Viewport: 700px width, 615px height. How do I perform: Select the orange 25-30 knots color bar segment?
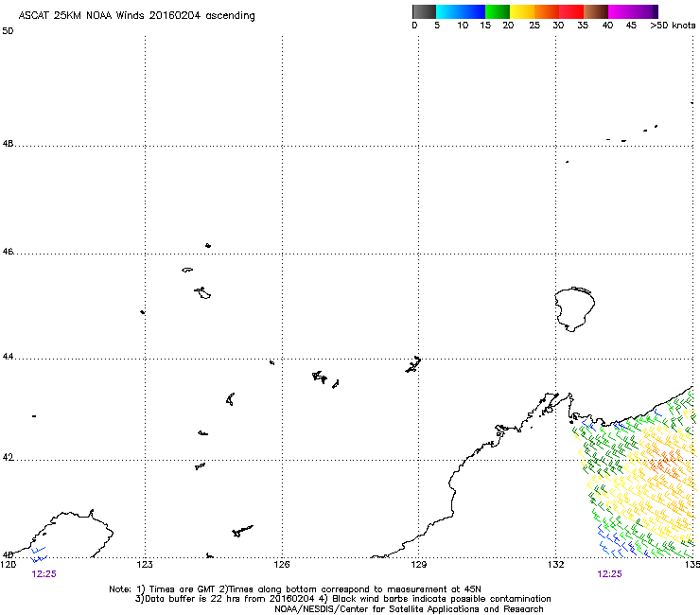tap(547, 11)
